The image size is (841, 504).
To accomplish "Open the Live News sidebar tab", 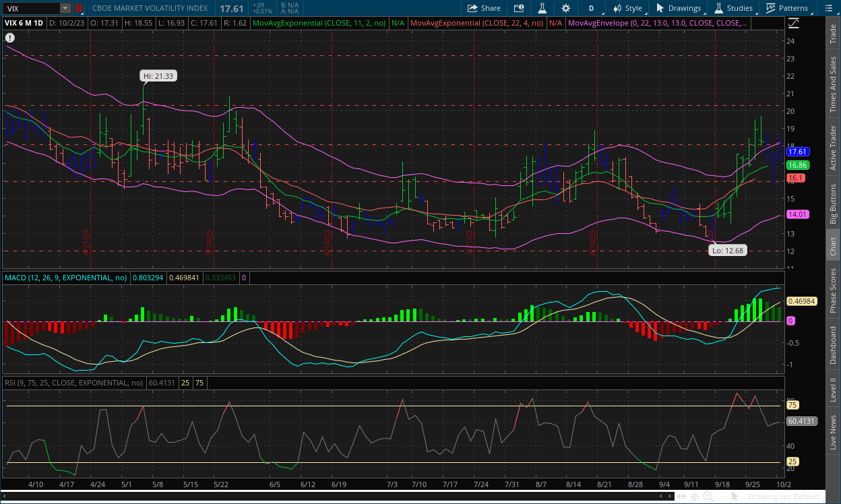I will 833,432.
